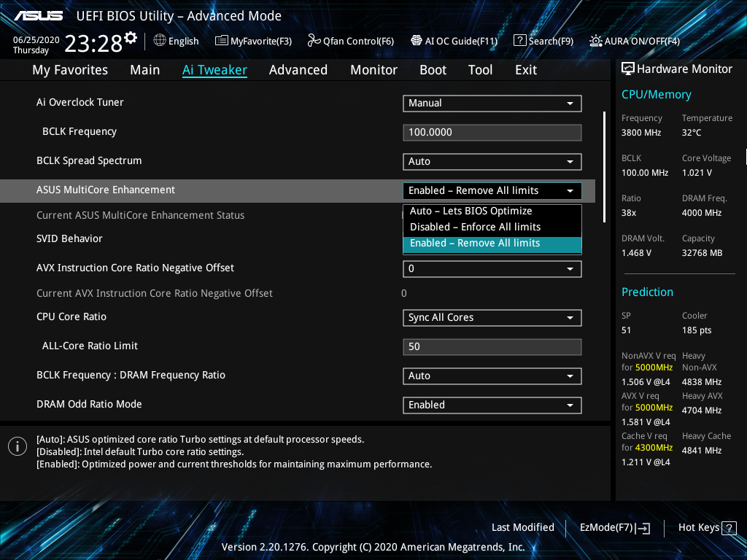Click the 1.021 V core voltage value
The width and height of the screenshot is (747, 560).
pyautogui.click(x=697, y=173)
